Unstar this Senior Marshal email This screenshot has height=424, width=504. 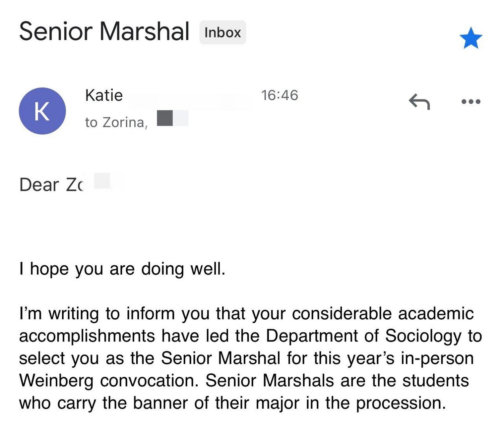point(471,38)
